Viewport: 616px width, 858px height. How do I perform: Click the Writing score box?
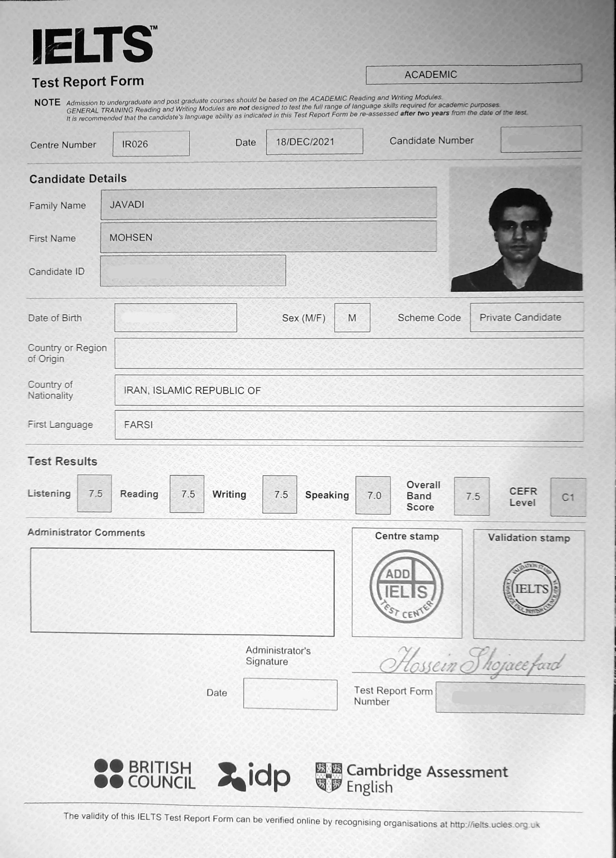coord(280,494)
